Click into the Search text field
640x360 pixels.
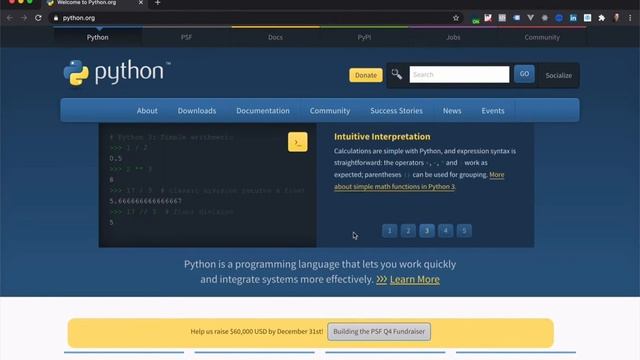[459, 75]
